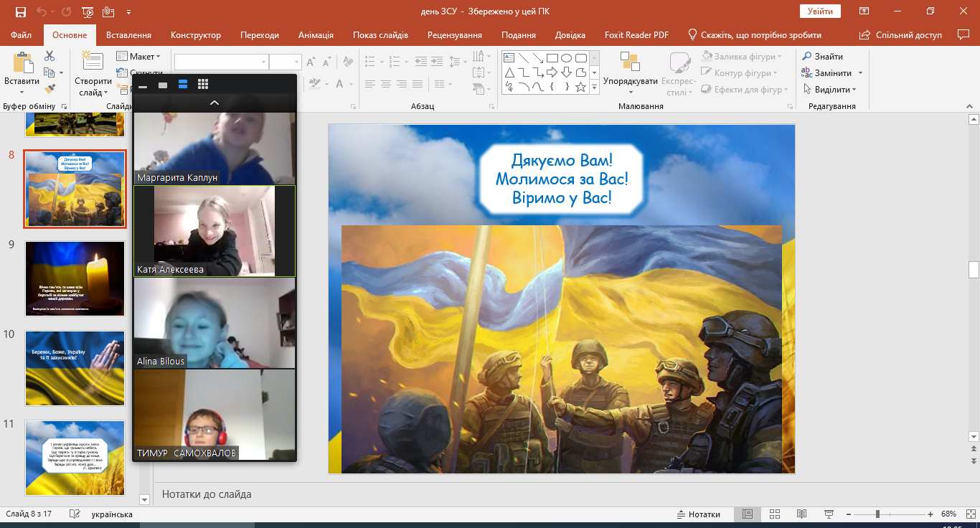The image size is (980, 528).
Task: Open spell check icon in status bar
Action: point(75,514)
